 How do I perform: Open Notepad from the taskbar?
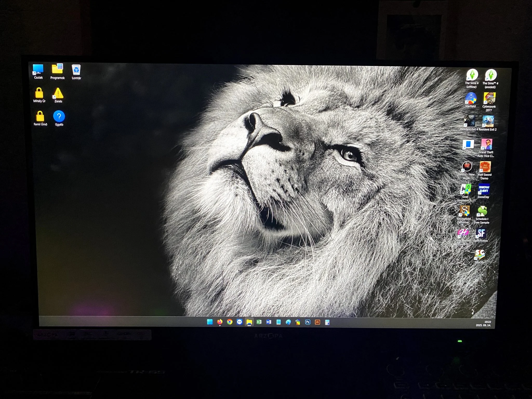tap(278, 322)
